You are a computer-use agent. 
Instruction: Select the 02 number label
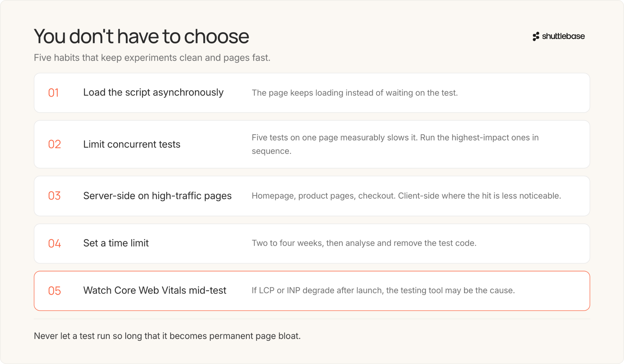(x=55, y=144)
